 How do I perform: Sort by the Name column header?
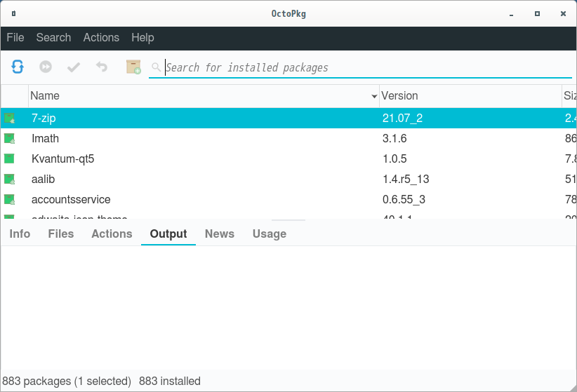pyautogui.click(x=204, y=96)
